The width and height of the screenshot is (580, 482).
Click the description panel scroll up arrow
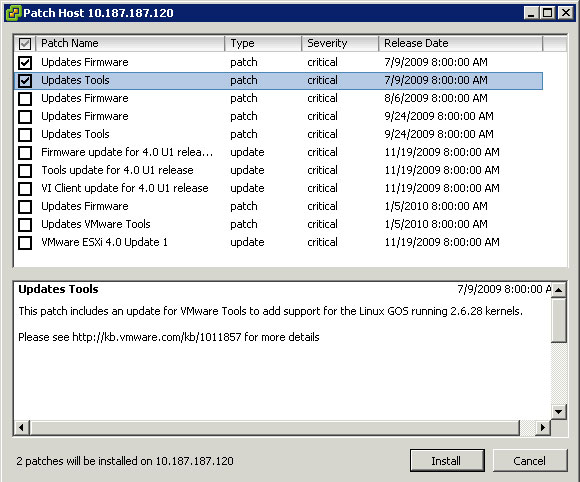click(559, 290)
